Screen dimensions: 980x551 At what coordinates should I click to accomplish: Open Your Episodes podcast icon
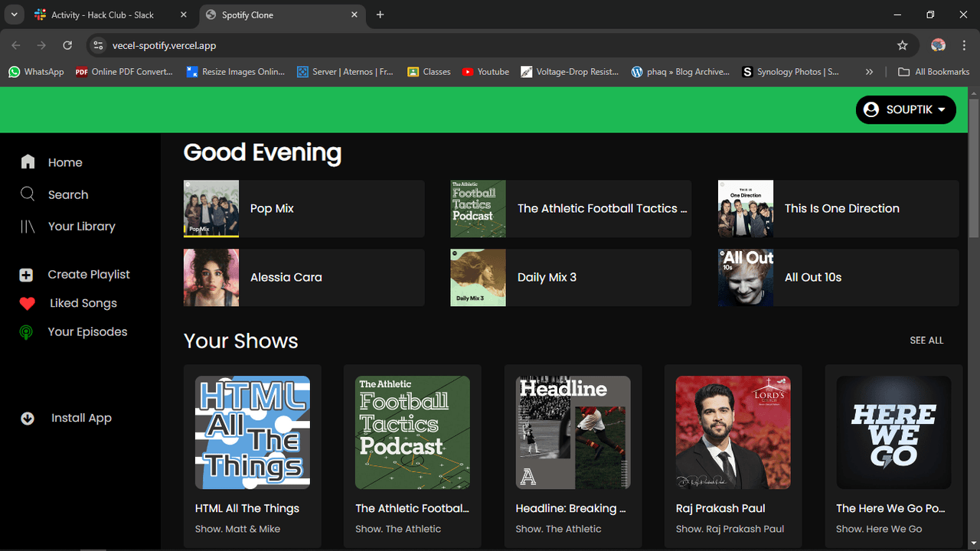click(x=26, y=332)
